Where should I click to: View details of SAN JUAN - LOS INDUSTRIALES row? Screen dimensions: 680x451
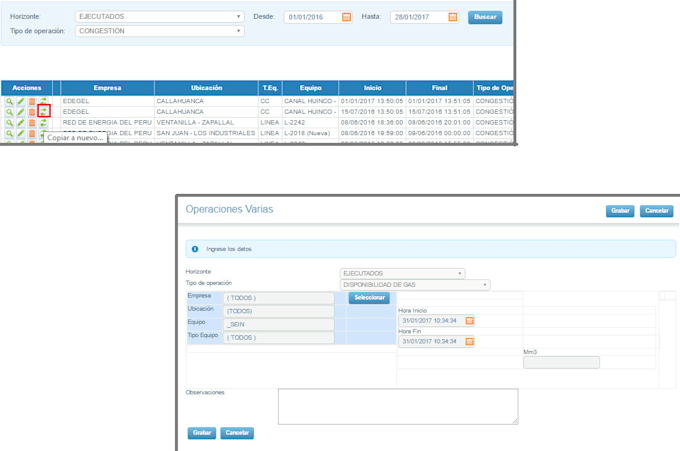tap(9, 134)
